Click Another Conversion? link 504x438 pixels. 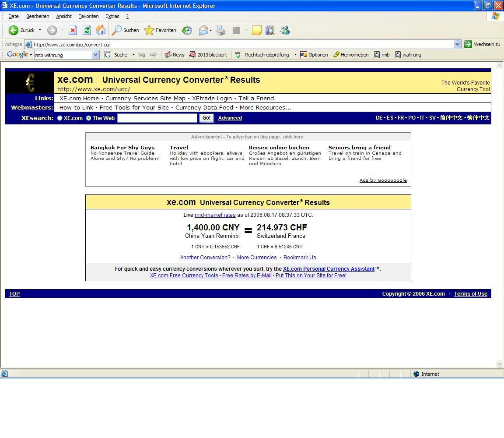[x=205, y=258]
